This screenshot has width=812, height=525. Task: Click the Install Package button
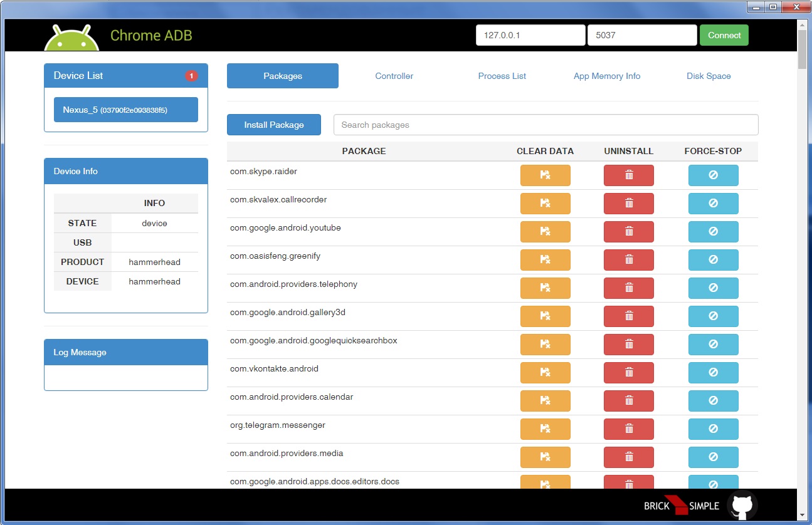[x=274, y=125]
